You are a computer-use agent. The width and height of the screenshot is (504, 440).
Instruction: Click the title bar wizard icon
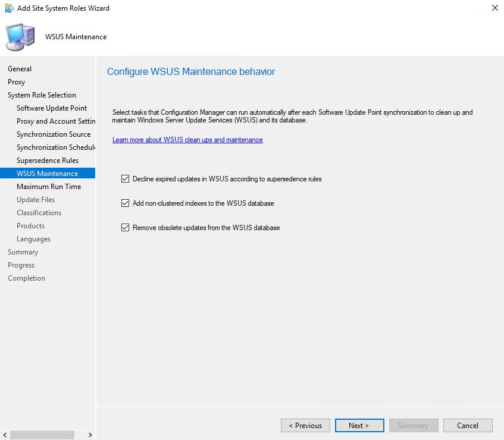pos(9,8)
